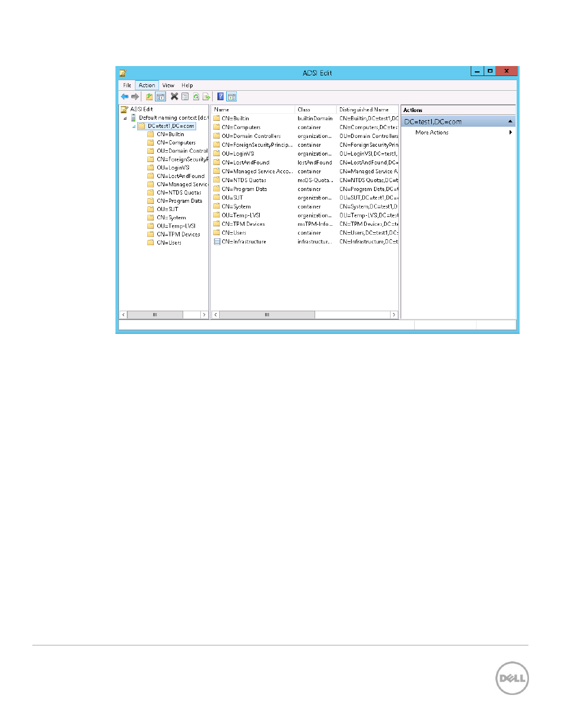This screenshot has width=562, height=728.
Task: Sort by the Name column header
Action: tap(253, 110)
